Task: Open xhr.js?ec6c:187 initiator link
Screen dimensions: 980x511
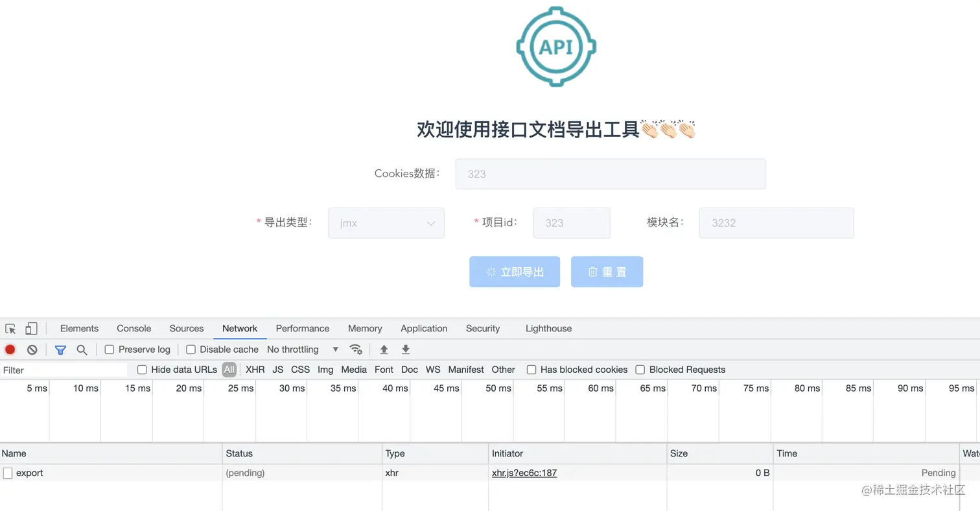Action: point(524,473)
